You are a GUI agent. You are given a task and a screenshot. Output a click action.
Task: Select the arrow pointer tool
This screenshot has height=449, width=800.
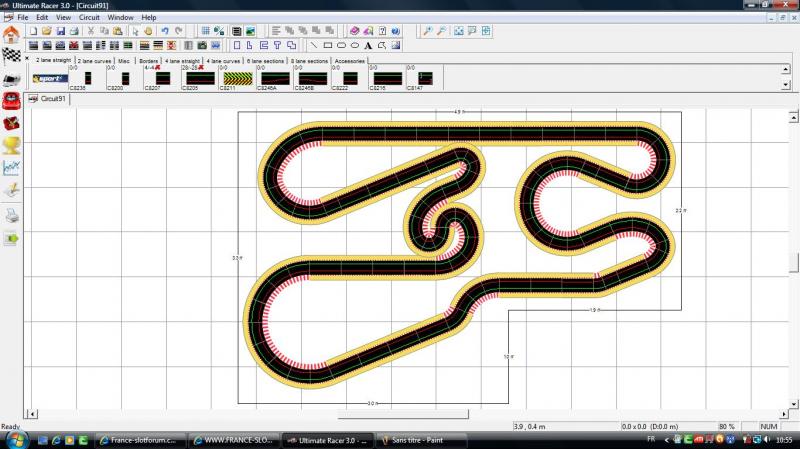pos(133,31)
